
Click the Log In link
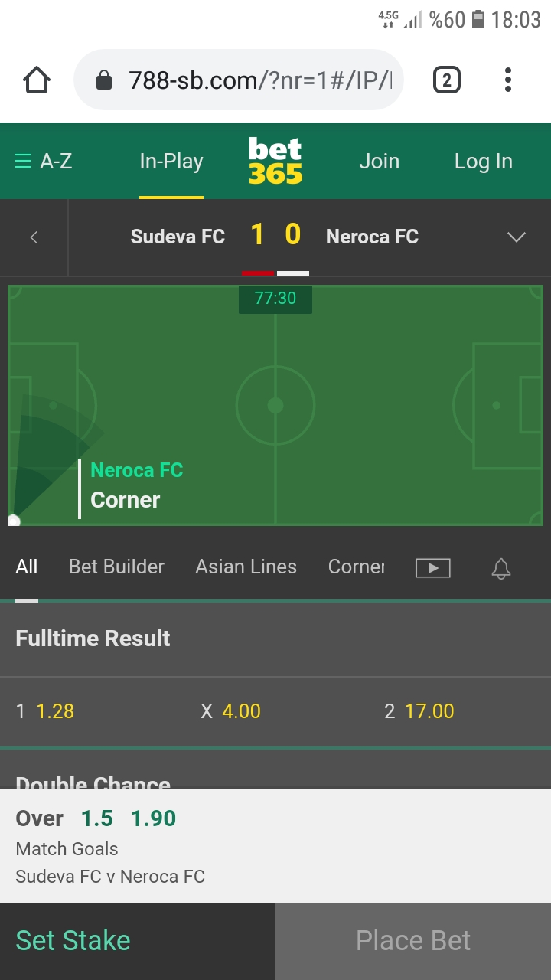484,162
